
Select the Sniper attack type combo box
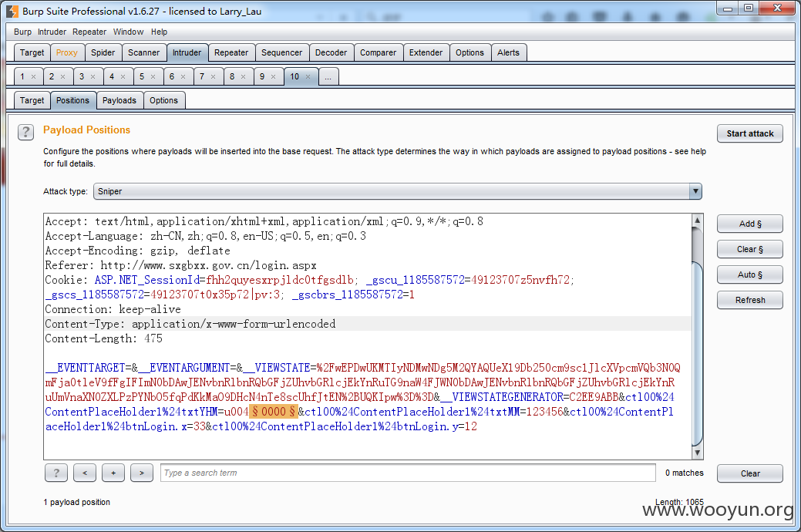point(398,191)
